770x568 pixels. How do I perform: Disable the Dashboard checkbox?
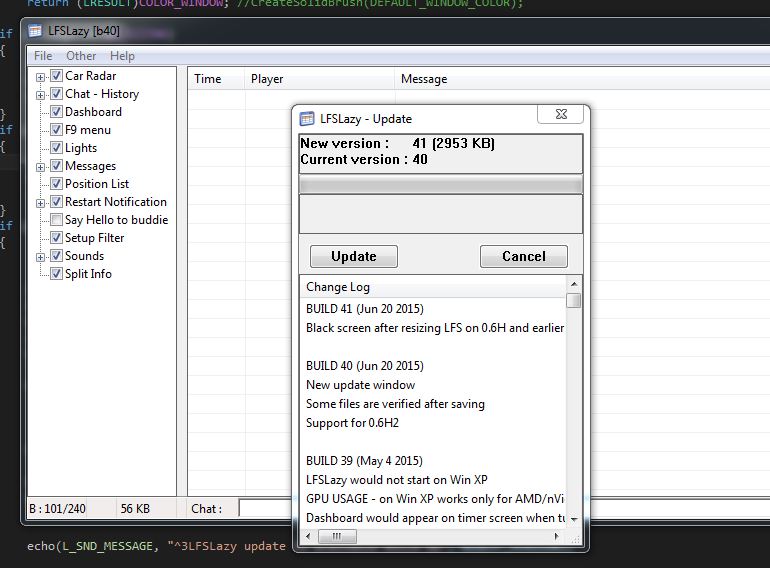pyautogui.click(x=56, y=111)
